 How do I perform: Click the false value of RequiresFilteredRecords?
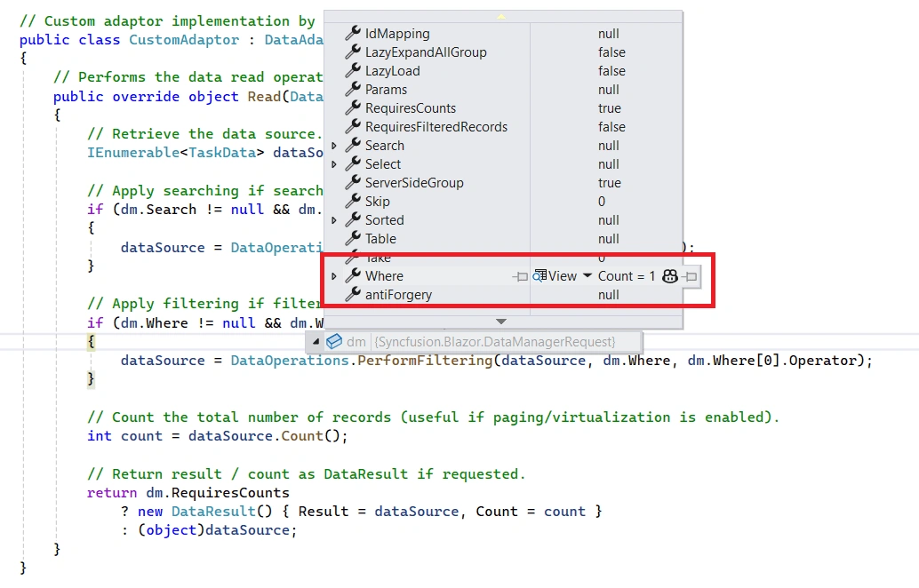pyautogui.click(x=611, y=126)
